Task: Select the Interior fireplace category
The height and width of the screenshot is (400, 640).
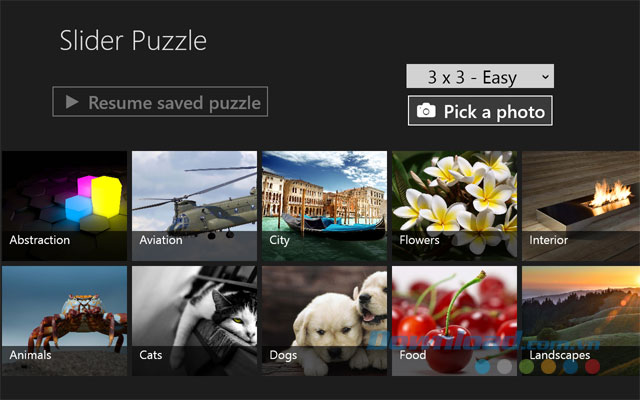Action: click(x=581, y=200)
